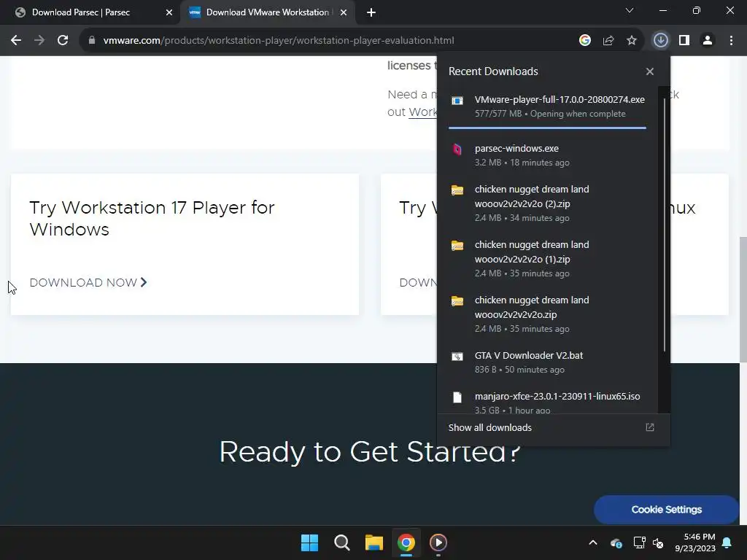Open File Explorer from taskbar
The image size is (747, 560).
click(x=374, y=542)
